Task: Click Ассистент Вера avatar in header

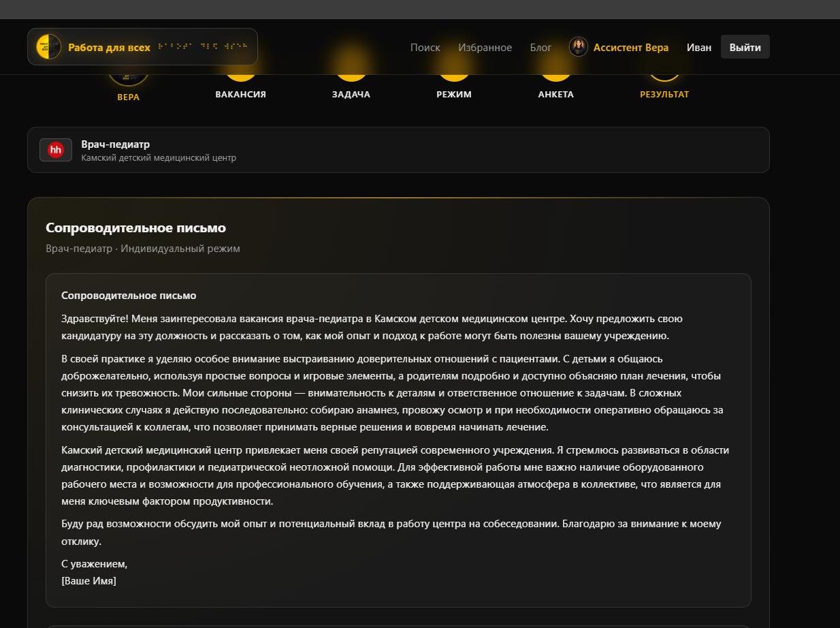Action: 579,46
